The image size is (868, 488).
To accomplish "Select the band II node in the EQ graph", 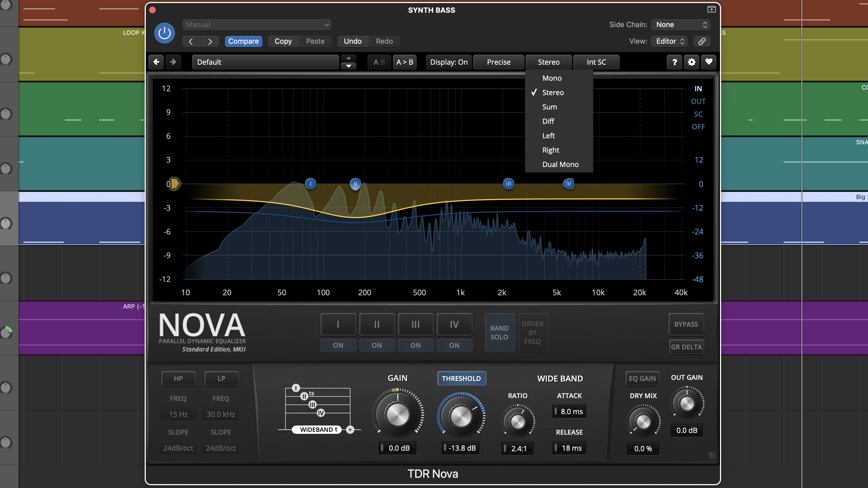I will pyautogui.click(x=355, y=184).
